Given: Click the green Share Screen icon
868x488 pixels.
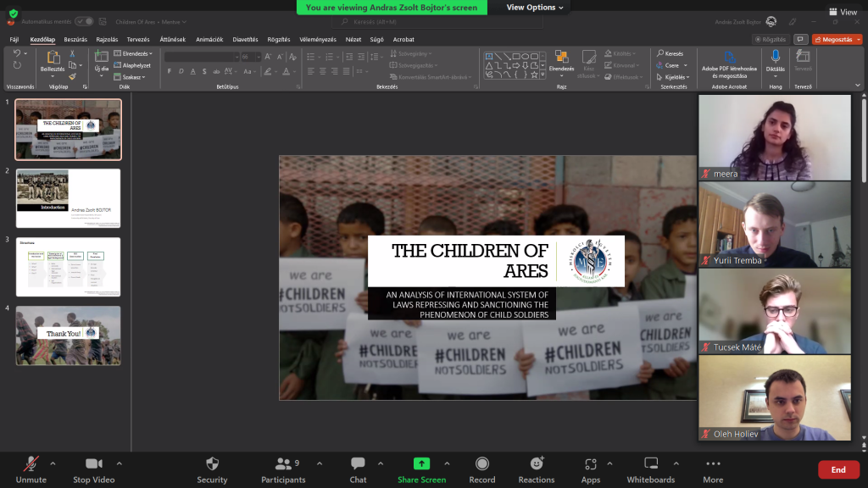Looking at the screenshot, I should (x=421, y=464).
